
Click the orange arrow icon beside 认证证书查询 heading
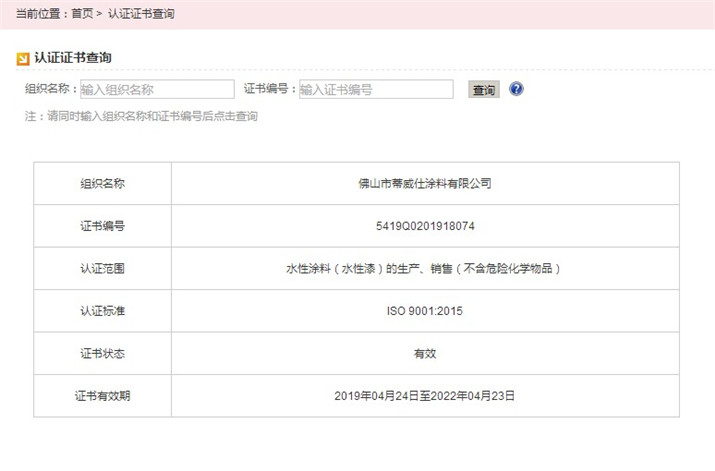click(x=22, y=59)
